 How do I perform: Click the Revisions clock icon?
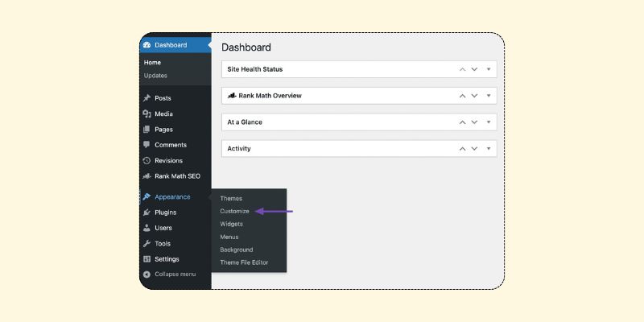coord(147,160)
